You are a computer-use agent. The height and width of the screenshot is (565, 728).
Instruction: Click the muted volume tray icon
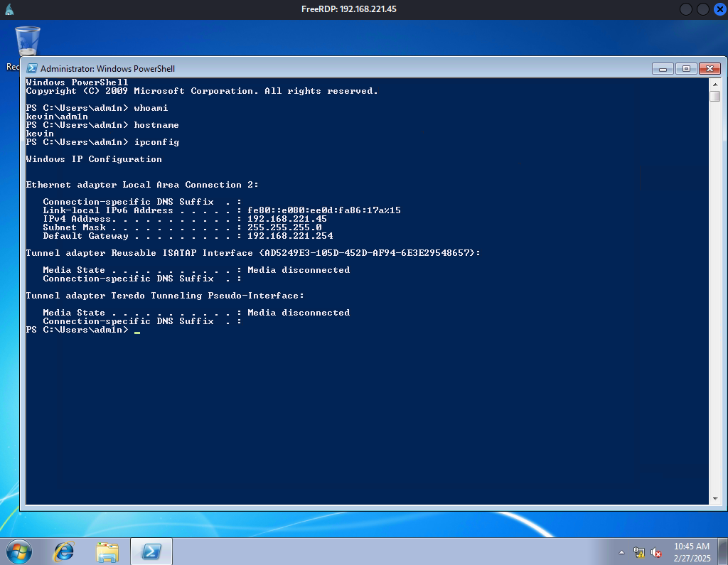656,552
